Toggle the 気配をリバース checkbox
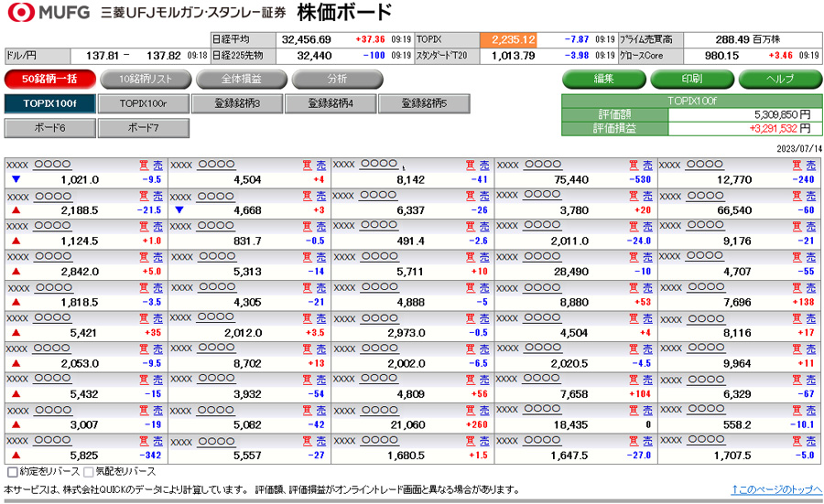824x504 pixels. coord(89,473)
